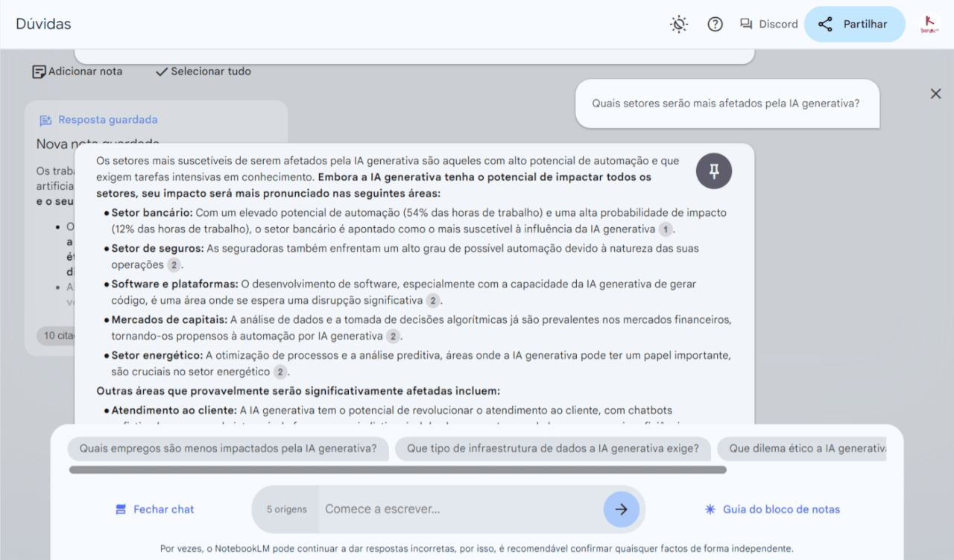Open the help question mark icon
The width and height of the screenshot is (954, 560).
coord(715,25)
